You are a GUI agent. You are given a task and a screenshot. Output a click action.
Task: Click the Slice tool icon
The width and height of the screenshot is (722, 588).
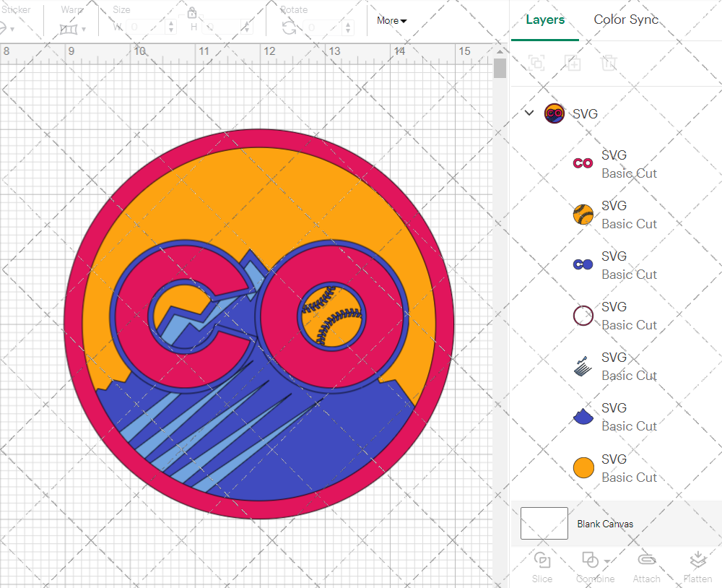[x=541, y=560]
